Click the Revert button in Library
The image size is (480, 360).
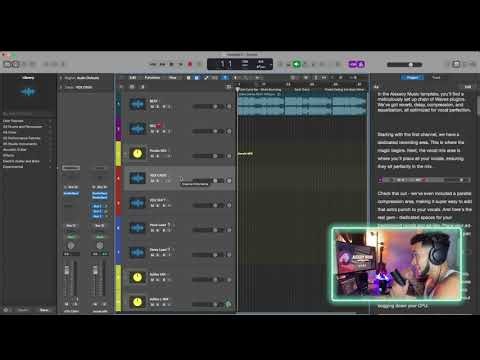[23, 310]
